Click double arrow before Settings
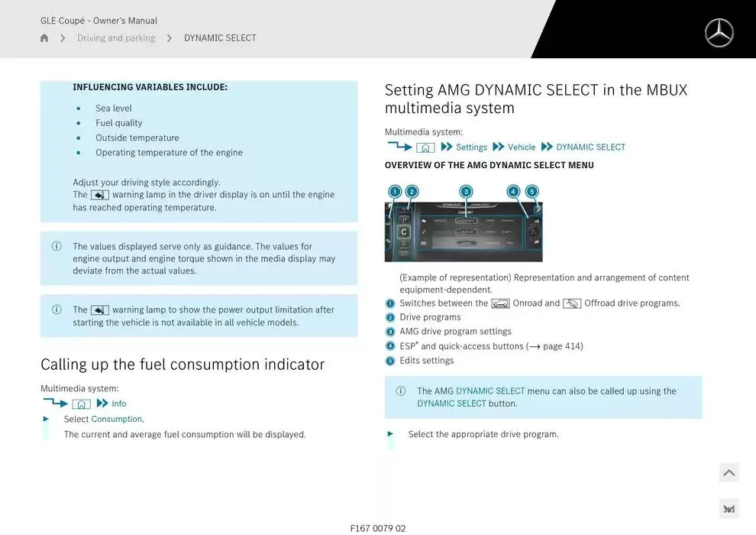 pyautogui.click(x=447, y=147)
